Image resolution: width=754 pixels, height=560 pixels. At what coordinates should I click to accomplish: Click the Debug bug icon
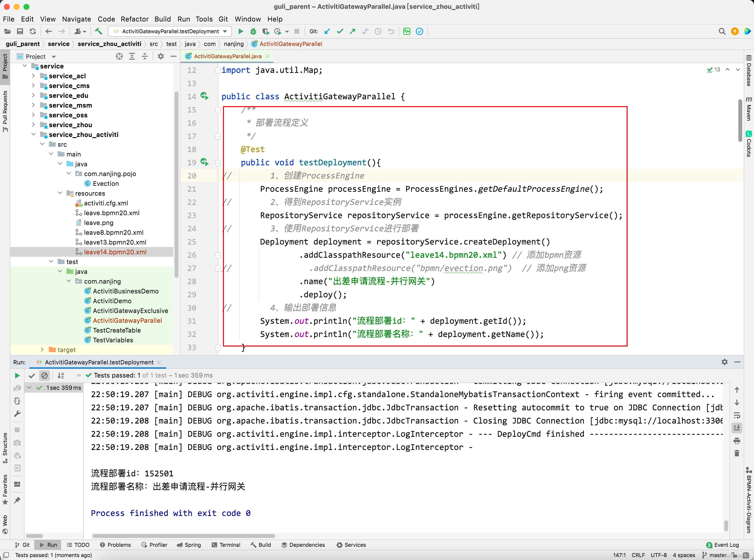253,32
